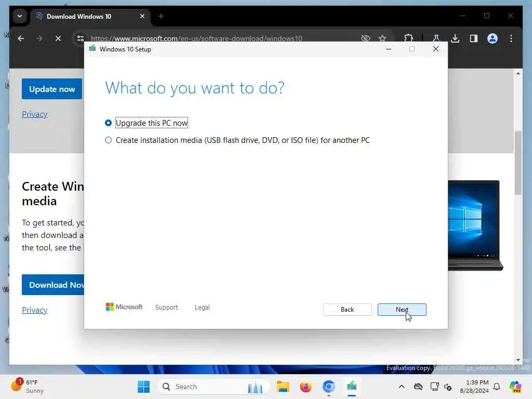The width and height of the screenshot is (532, 399).
Task: Click the Update now button on webpage
Action: [x=52, y=89]
